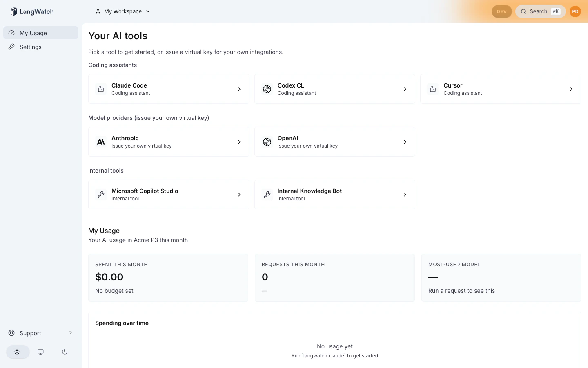The image size is (588, 368).
Task: Click the "Coding assistants" section label
Action: [x=112, y=65]
